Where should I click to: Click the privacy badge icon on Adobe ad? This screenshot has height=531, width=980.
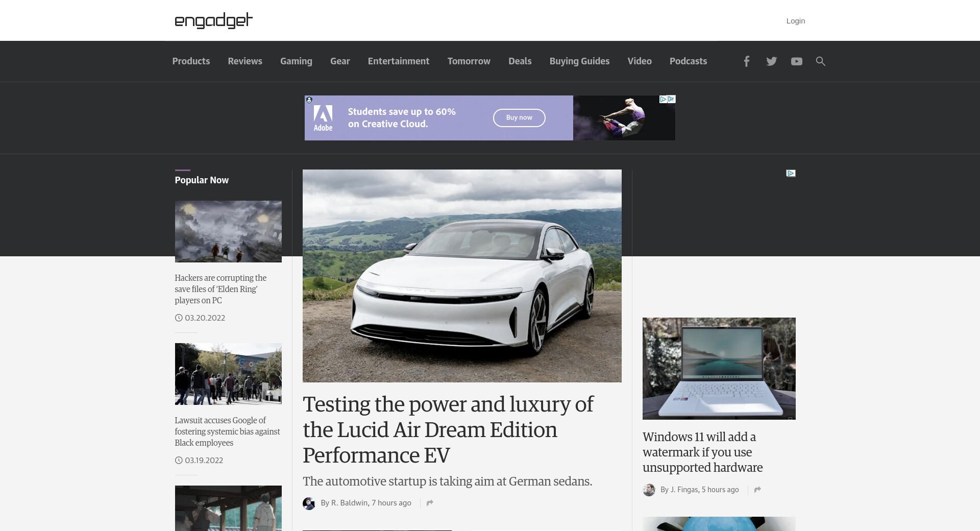tap(309, 100)
